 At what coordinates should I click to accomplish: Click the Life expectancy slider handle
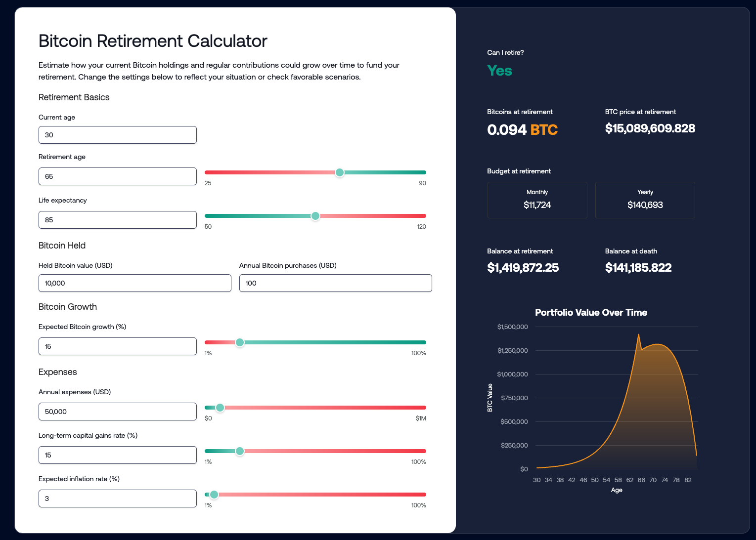[315, 216]
